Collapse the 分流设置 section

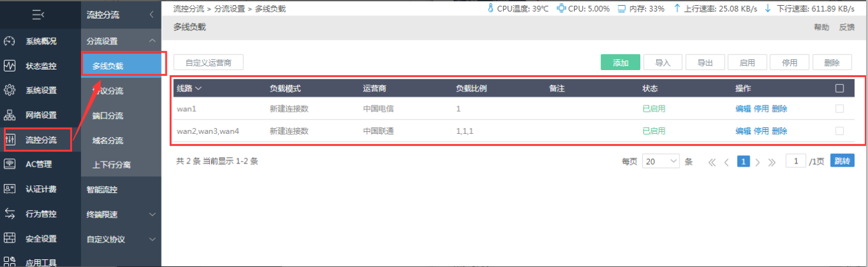[x=152, y=41]
